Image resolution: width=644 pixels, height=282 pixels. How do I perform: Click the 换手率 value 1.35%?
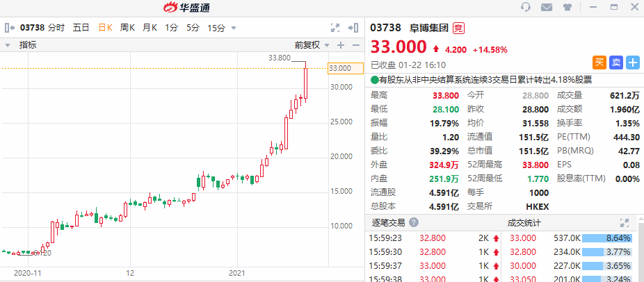tap(627, 123)
